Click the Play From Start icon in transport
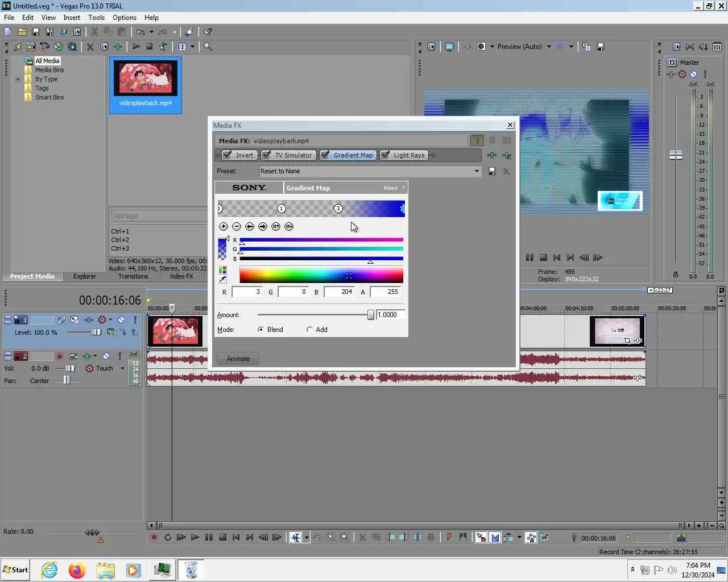728x582 pixels. pyautogui.click(x=181, y=537)
